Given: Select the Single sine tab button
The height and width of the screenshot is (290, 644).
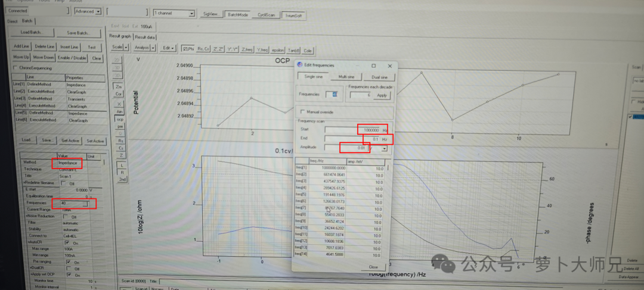Looking at the screenshot, I should (314, 77).
